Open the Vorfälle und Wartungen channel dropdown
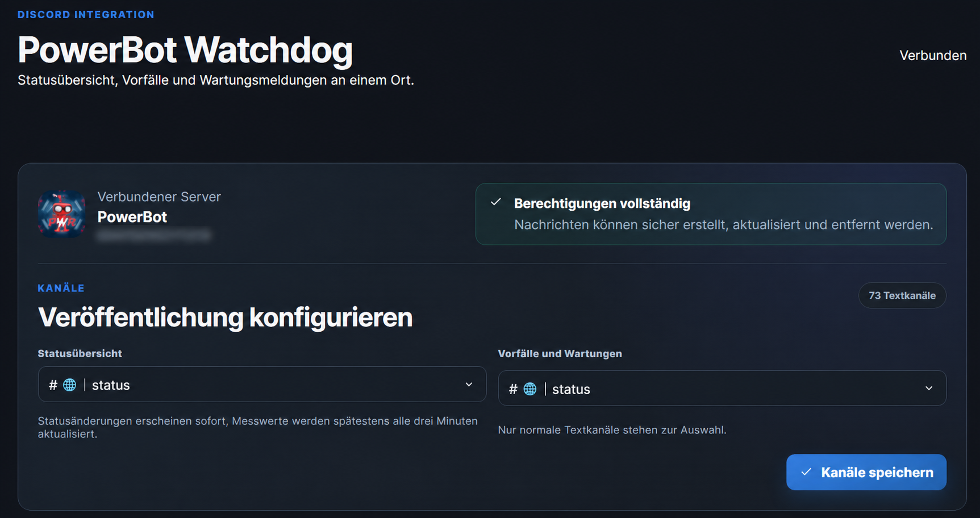This screenshot has height=518, width=980. [x=722, y=389]
